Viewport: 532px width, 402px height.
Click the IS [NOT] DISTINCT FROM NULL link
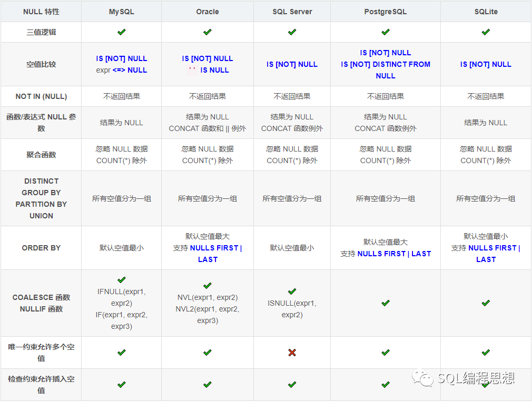coord(386,70)
